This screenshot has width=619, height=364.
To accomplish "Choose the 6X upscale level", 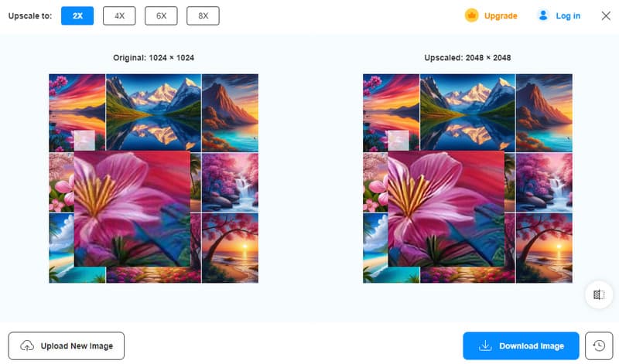I will pos(161,15).
